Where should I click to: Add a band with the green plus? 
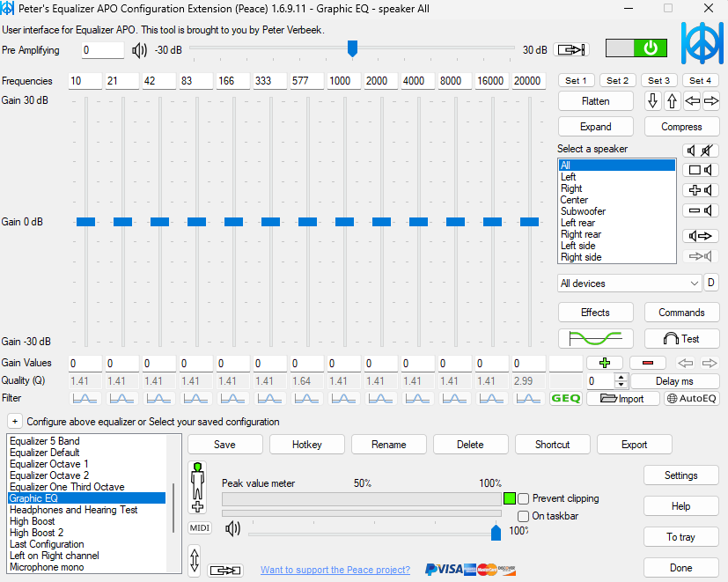[x=605, y=363]
